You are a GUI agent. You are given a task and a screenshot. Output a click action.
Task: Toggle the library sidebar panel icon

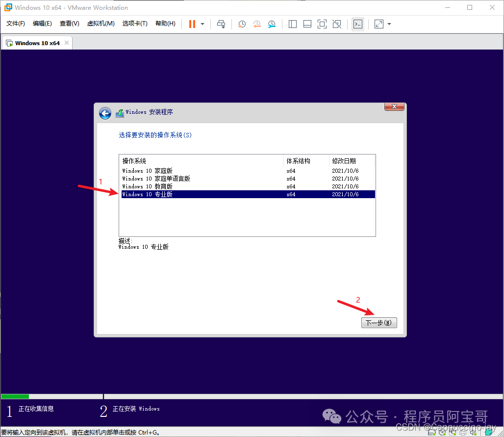[293, 24]
